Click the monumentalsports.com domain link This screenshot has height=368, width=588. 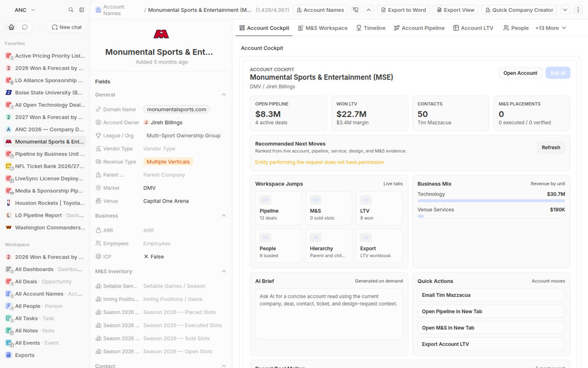click(x=176, y=109)
